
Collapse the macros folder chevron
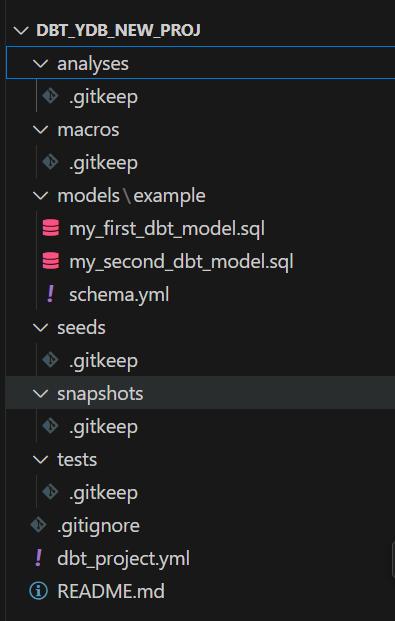[x=41, y=130]
